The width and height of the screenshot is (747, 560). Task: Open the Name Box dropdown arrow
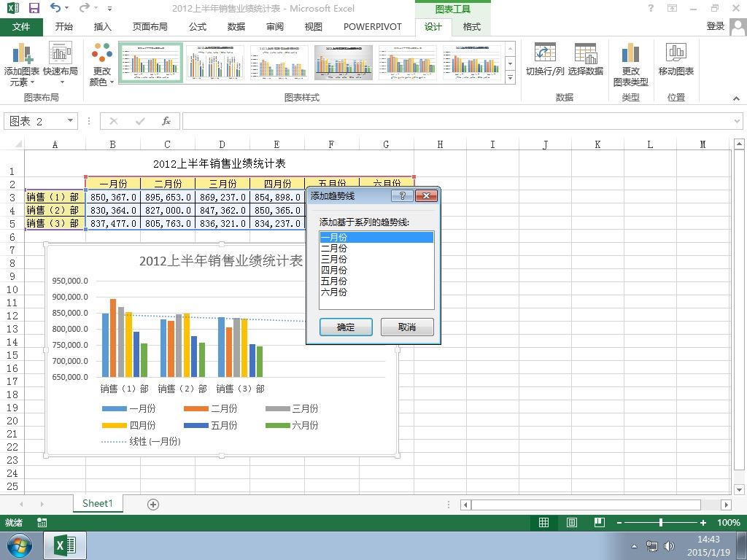(70, 120)
